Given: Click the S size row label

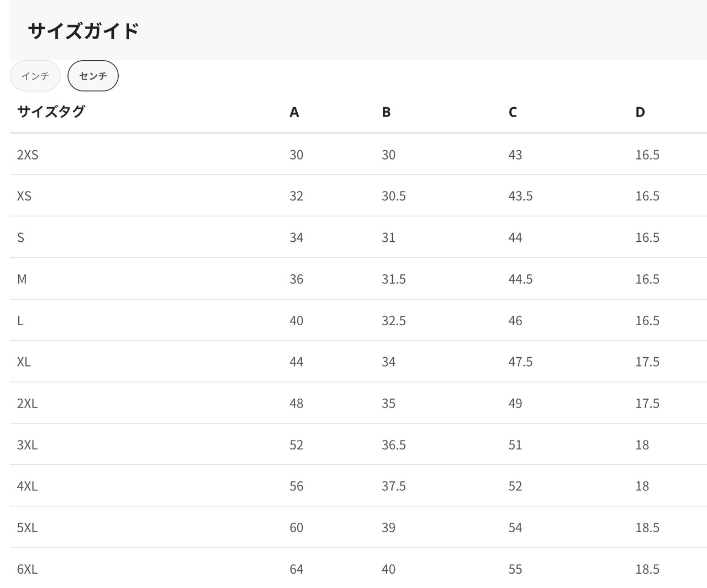Looking at the screenshot, I should pos(21,237).
